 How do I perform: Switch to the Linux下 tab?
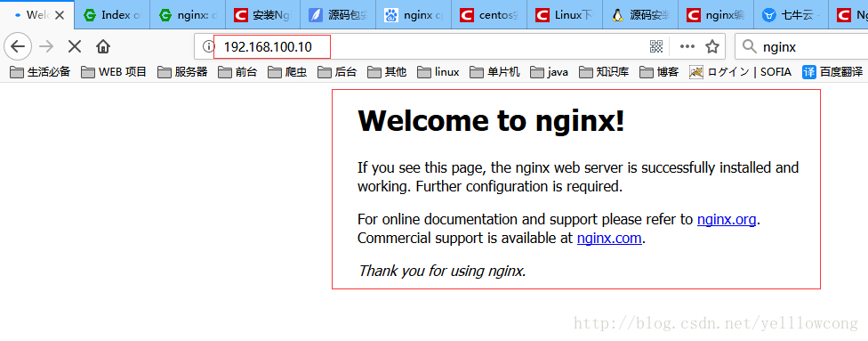[564, 15]
